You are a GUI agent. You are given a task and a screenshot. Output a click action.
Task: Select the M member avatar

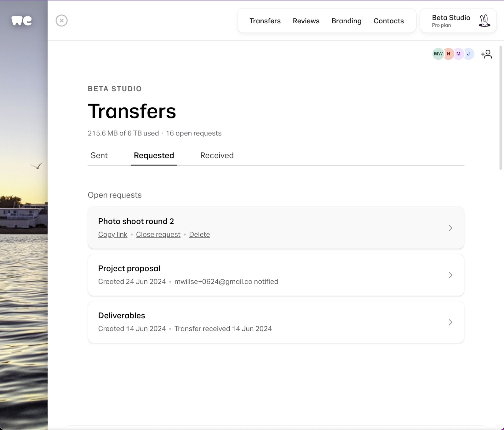point(458,54)
